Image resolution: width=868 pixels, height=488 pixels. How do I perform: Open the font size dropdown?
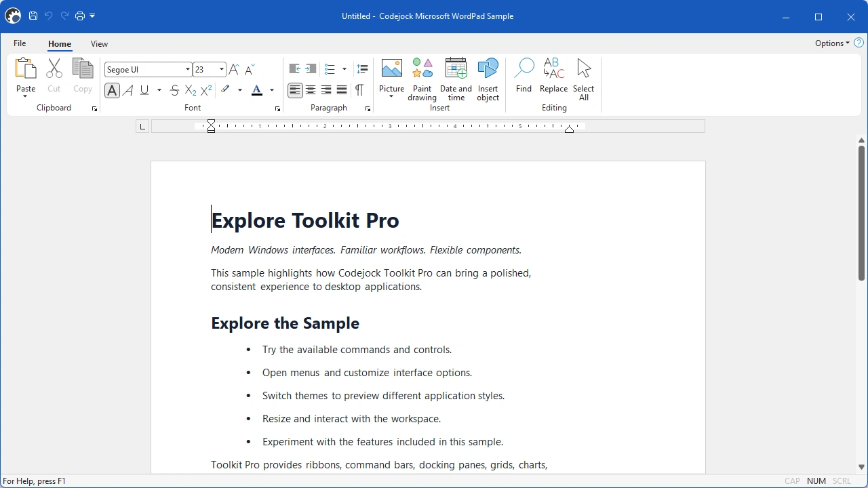point(222,69)
